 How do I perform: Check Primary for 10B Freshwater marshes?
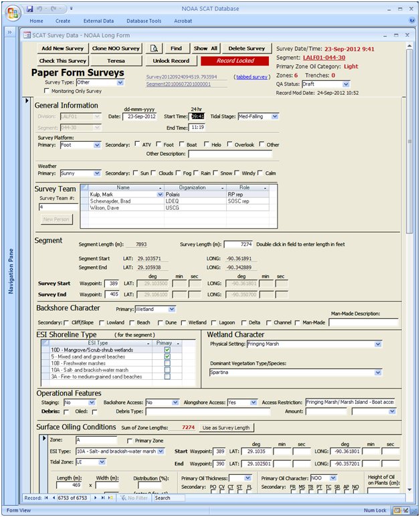[x=167, y=363]
